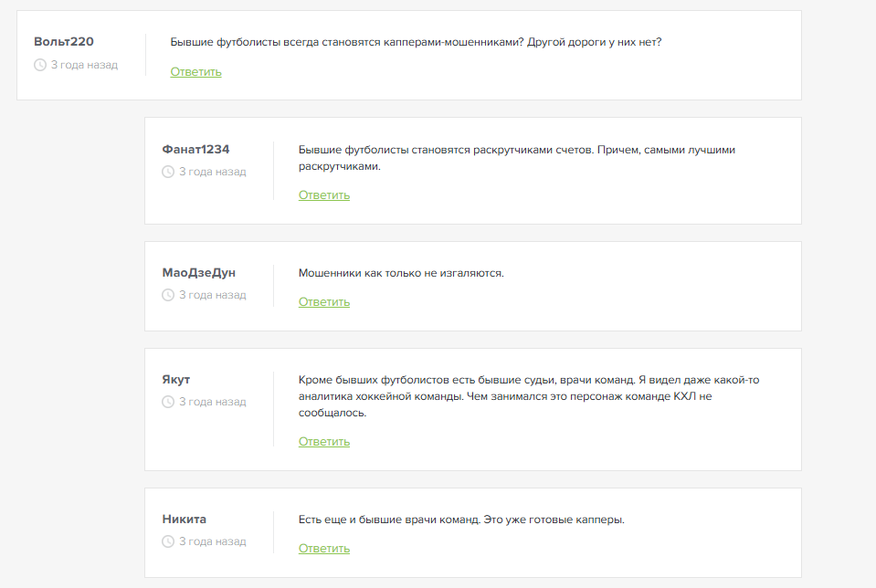
Task: Click Фанат1234's comment text about раскрутчиками счетов
Action: [x=516, y=158]
